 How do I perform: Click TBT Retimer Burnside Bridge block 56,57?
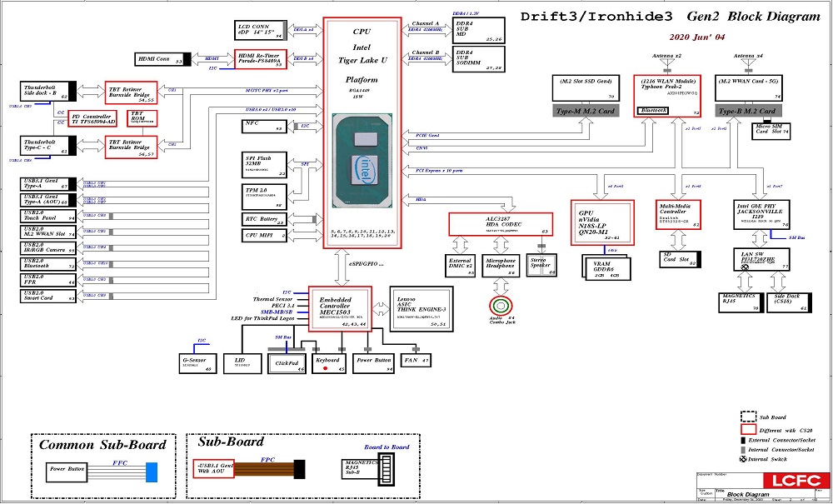(x=132, y=147)
